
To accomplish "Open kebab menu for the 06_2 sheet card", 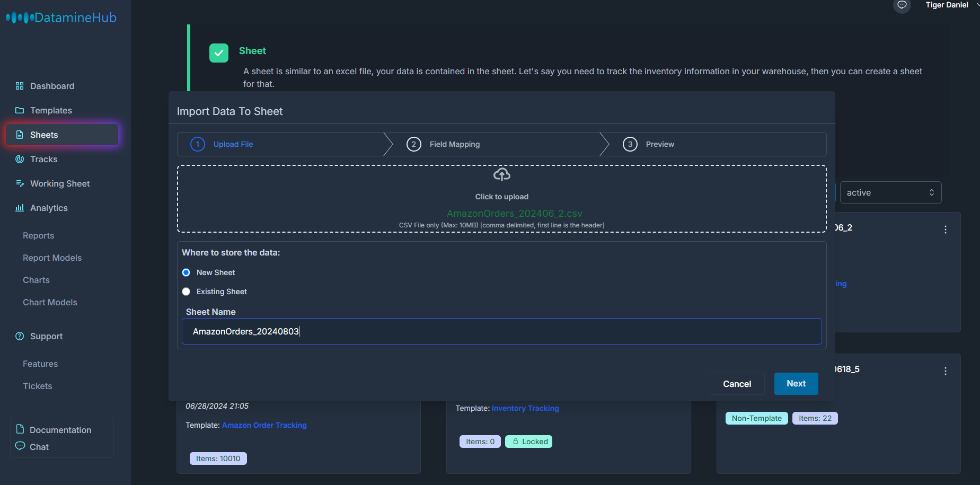I will pos(945,230).
